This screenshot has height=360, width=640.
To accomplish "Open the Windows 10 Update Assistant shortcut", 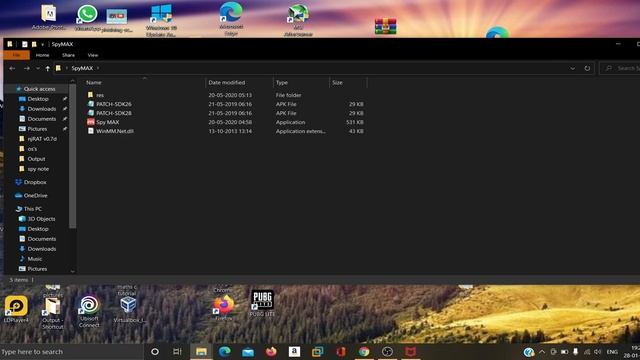I will (161, 20).
